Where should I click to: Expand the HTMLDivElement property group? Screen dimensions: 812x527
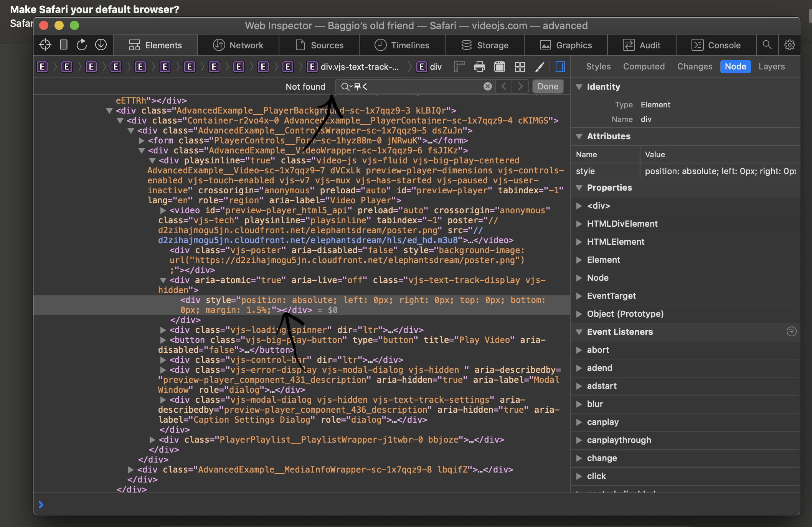point(579,224)
